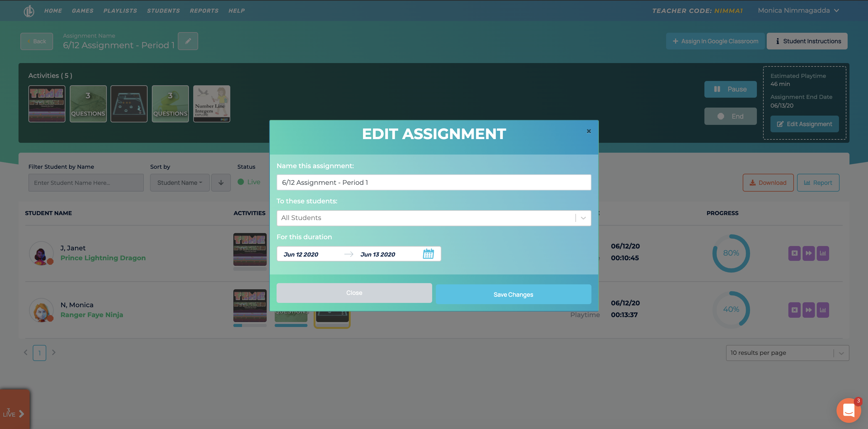This screenshot has width=868, height=429.
Task: Go to next page arrow
Action: [54, 352]
